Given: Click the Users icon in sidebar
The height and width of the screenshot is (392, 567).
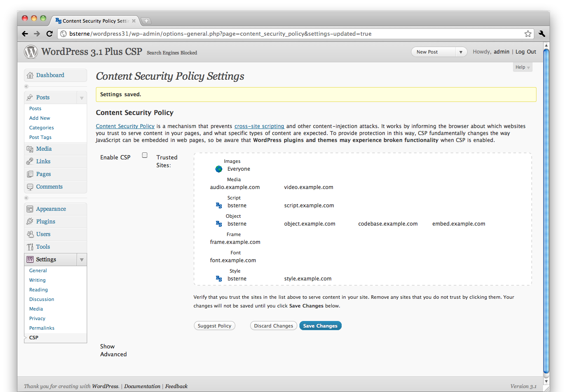Looking at the screenshot, I should (30, 234).
